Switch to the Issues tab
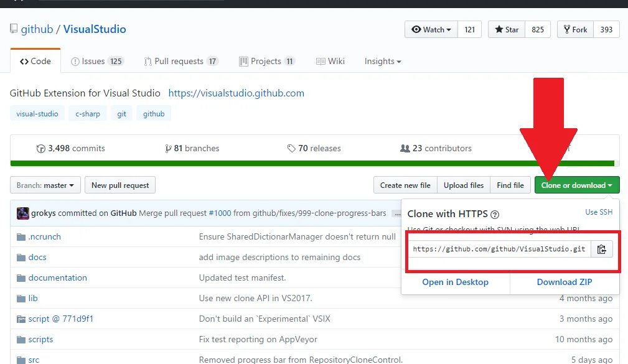The image size is (628, 364). click(x=97, y=61)
